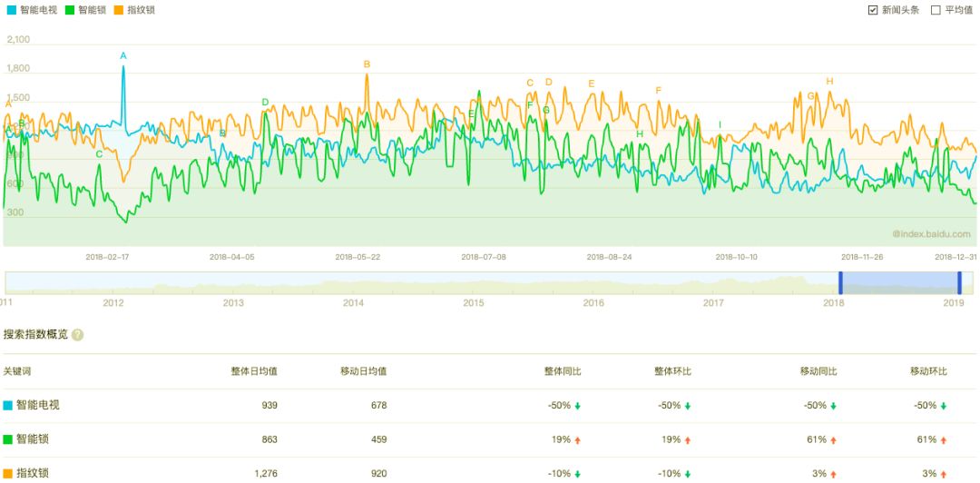The image size is (980, 483).
Task: Click orange news marker H
Action: [x=829, y=82]
